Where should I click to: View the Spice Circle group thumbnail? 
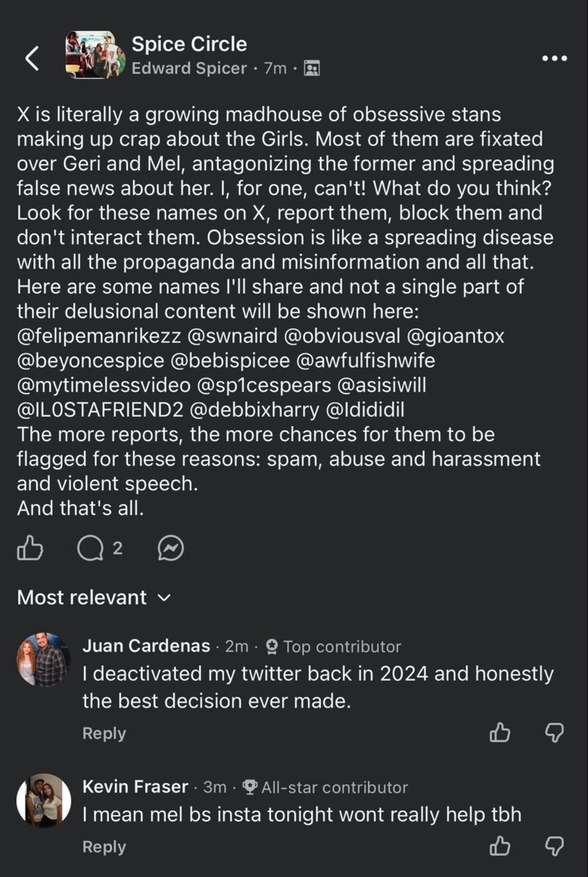coord(91,55)
